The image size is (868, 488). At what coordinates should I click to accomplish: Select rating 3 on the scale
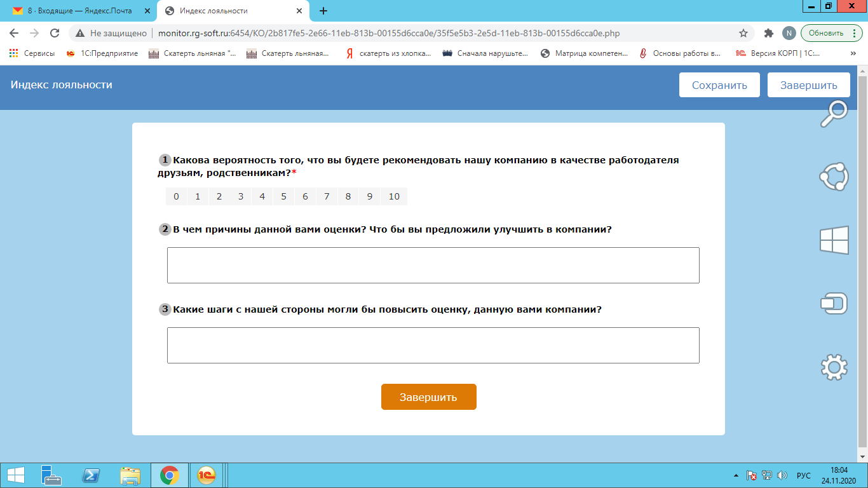pos(241,196)
